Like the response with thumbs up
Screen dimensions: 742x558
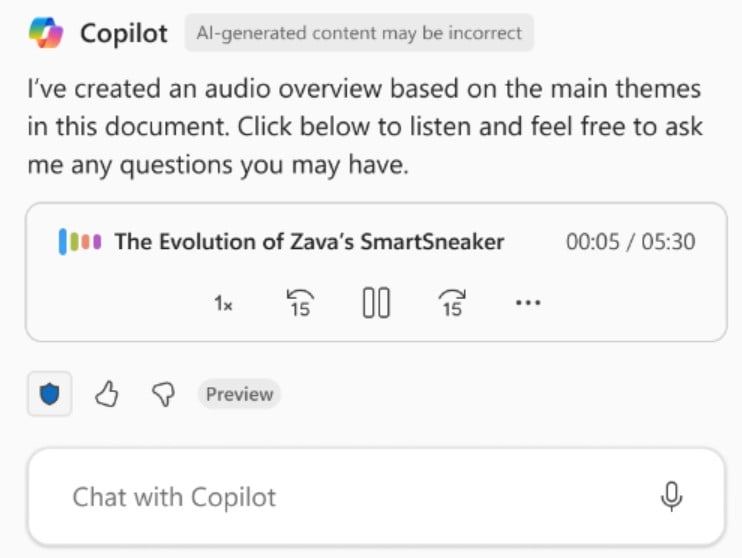point(106,395)
